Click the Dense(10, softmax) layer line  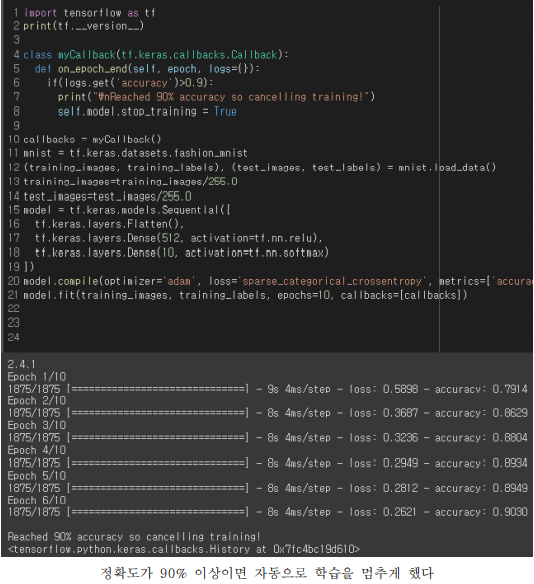pyautogui.click(x=182, y=253)
